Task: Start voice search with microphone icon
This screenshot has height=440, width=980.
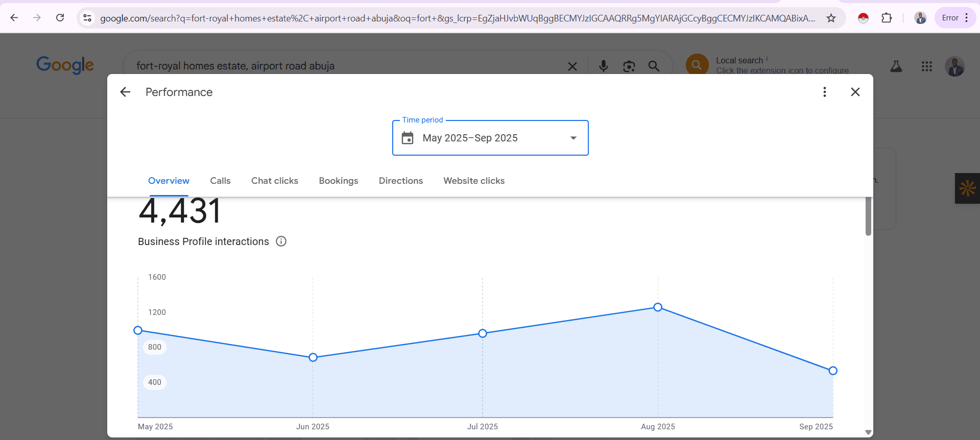Action: point(603,66)
